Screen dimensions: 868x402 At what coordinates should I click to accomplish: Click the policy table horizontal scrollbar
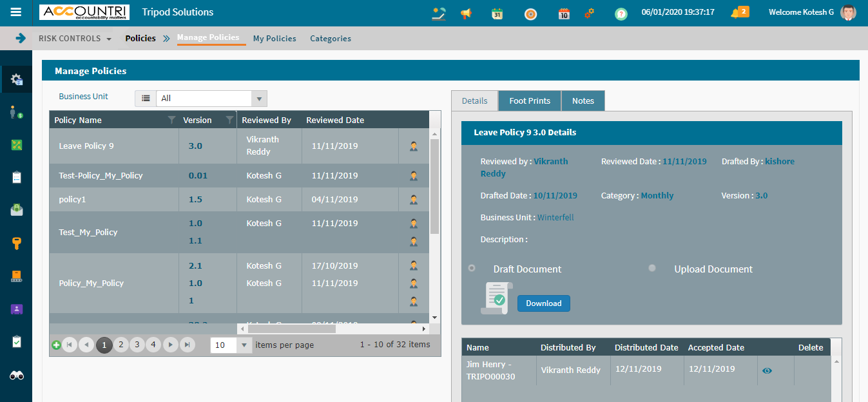pos(291,329)
